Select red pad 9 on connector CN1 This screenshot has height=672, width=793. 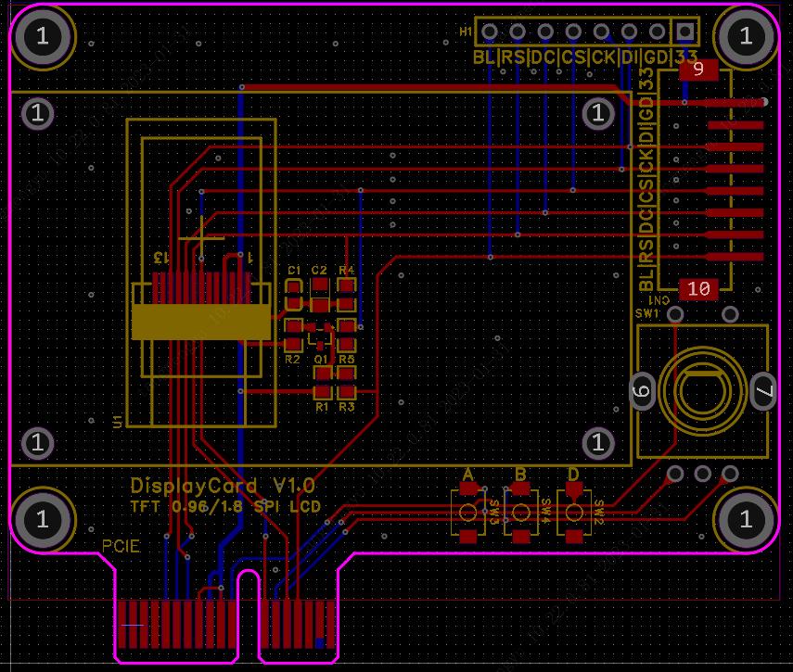[699, 69]
